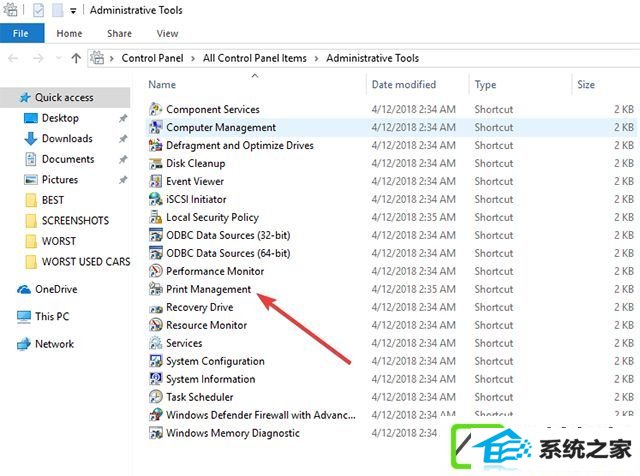
Task: Switch to the View ribbon tab
Action: tap(167, 33)
